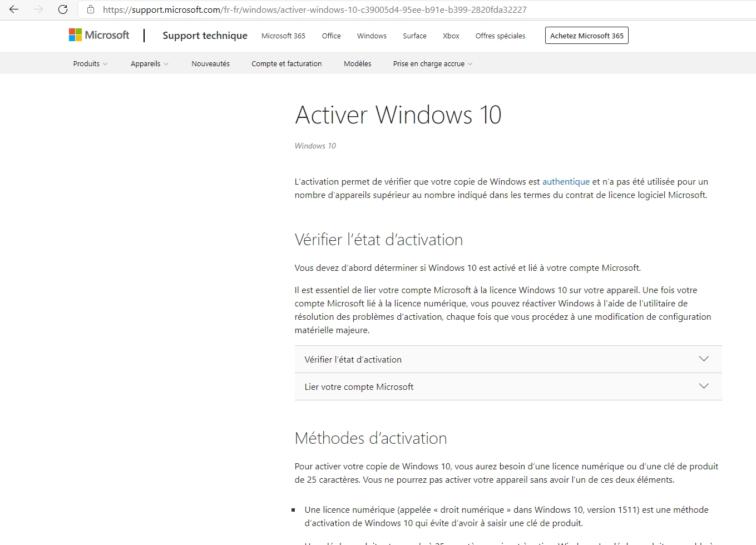The image size is (756, 545).
Task: Open the Surface menu item
Action: click(x=414, y=36)
